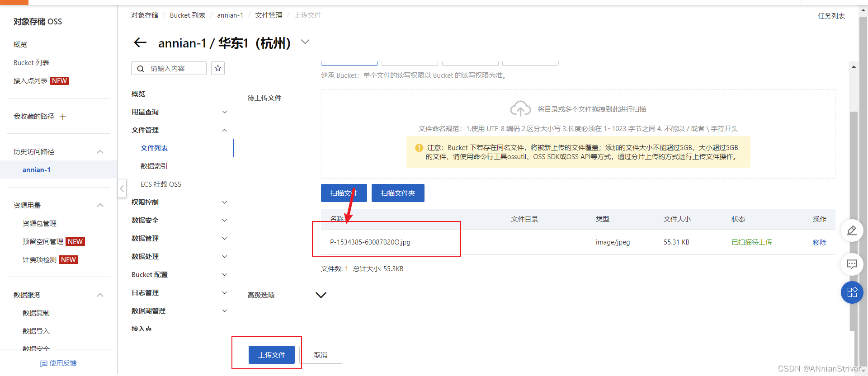Open the edit pencil floating icon
The image size is (868, 376).
852,230
